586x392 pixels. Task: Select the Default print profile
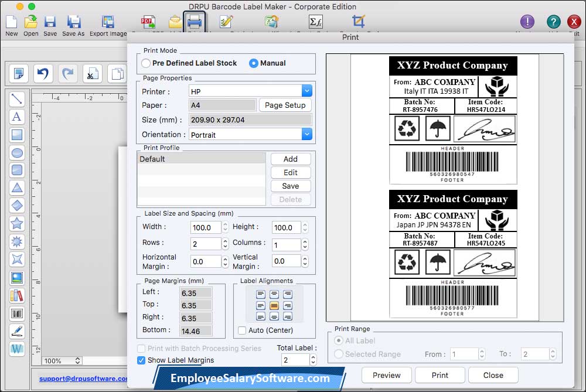coord(202,159)
